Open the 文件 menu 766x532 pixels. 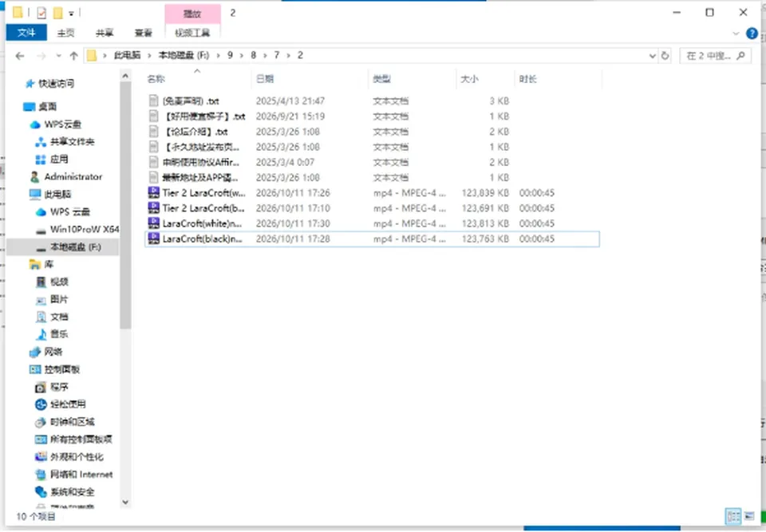[x=26, y=33]
